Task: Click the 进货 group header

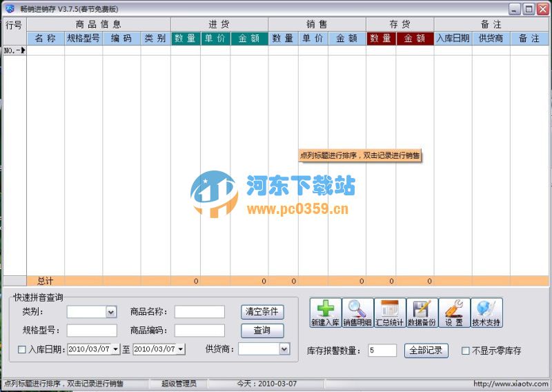Action: (x=219, y=24)
